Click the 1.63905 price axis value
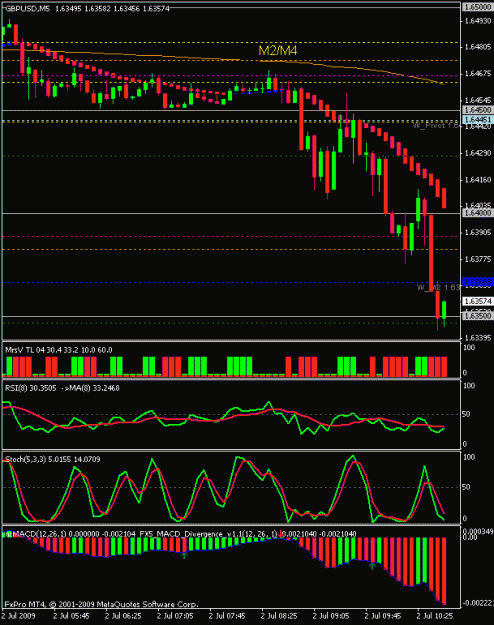Viewport: 494px width, 625px height. click(x=478, y=232)
